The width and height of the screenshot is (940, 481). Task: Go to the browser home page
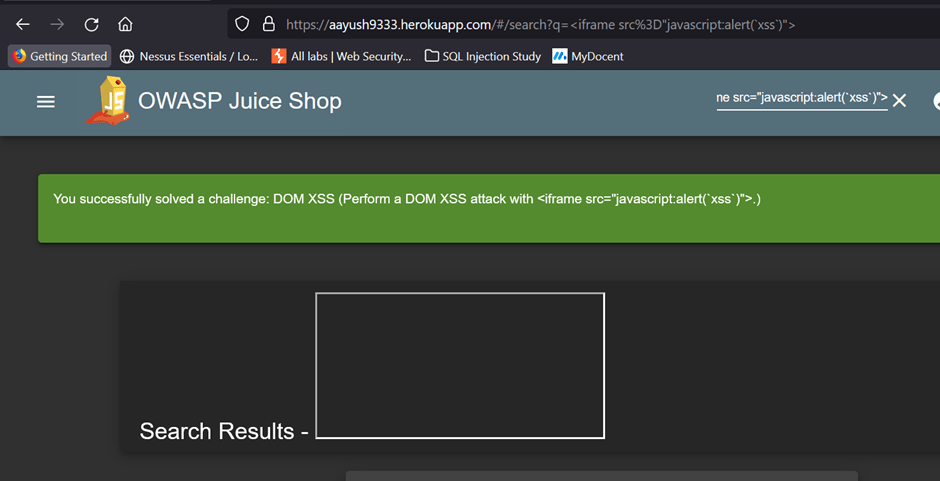pos(125,24)
